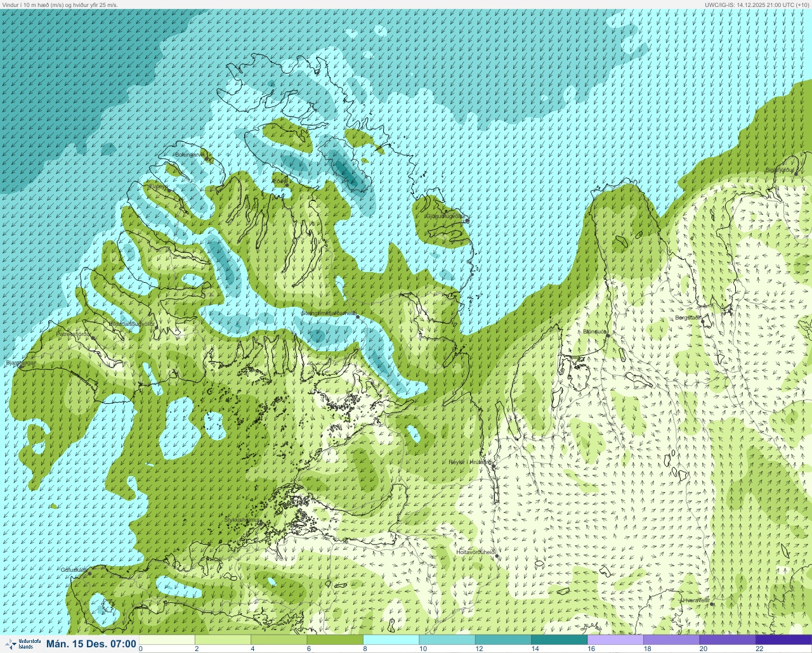The height and width of the screenshot is (653, 812).
Task: Click the 'Mán. 15 Des. 07:00' timestamp
Action: [x=91, y=644]
